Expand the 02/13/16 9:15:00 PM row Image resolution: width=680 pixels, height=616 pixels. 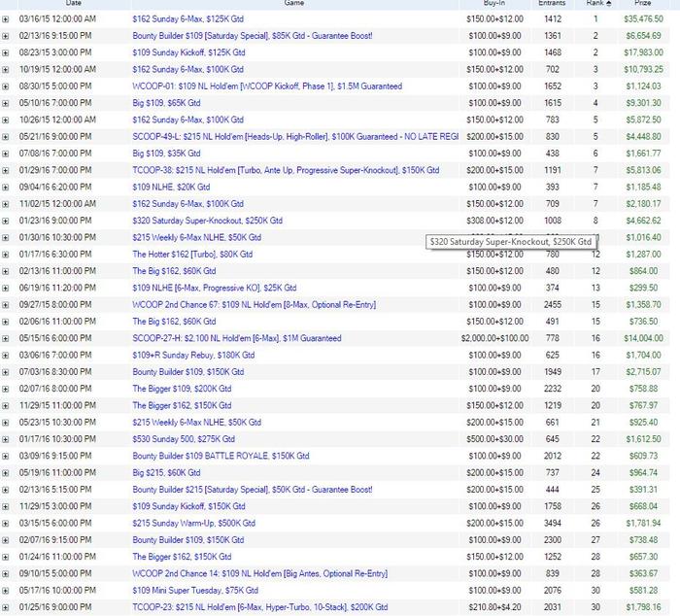(5, 36)
